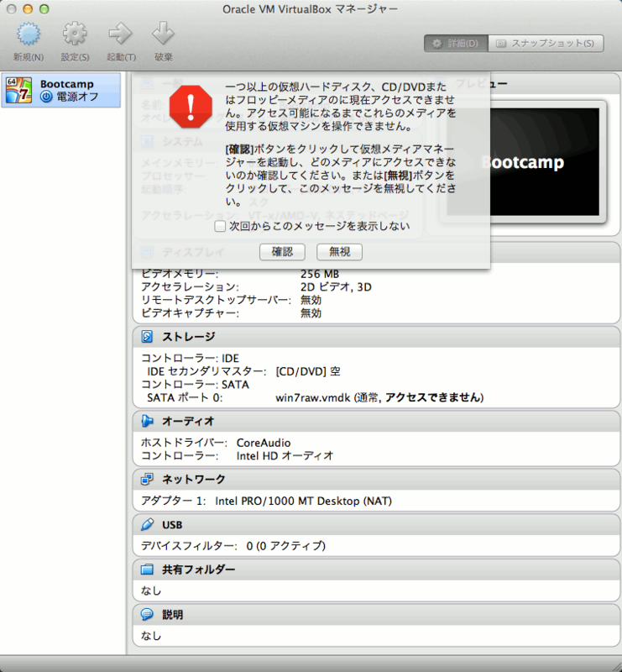Click the Intel HD オーディオ controller value

pos(285,455)
